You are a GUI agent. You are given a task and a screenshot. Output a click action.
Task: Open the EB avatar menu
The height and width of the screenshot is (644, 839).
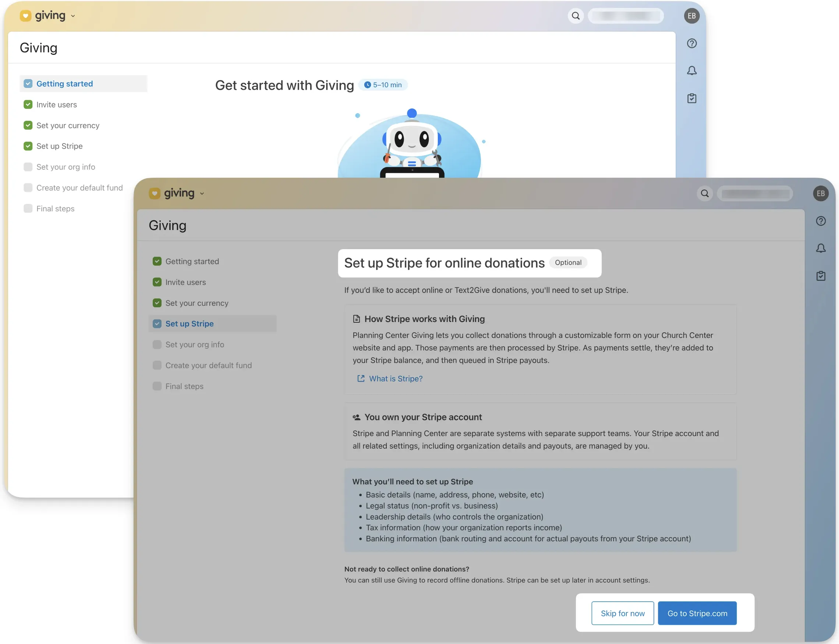point(821,194)
